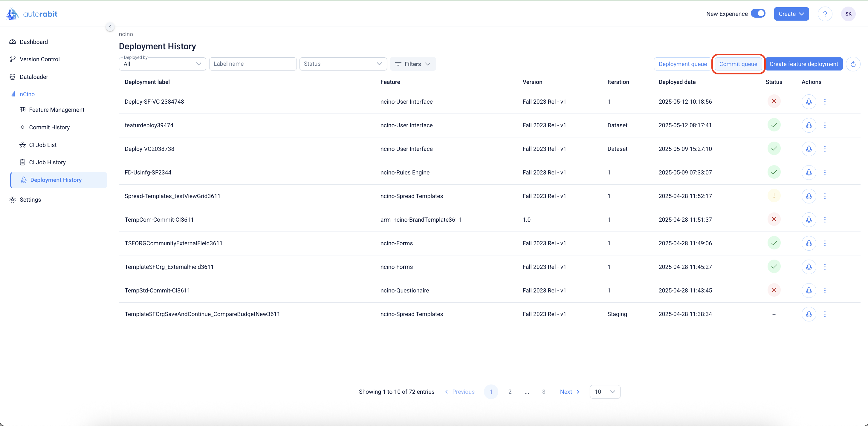Open the Filters dropdown

(x=412, y=64)
